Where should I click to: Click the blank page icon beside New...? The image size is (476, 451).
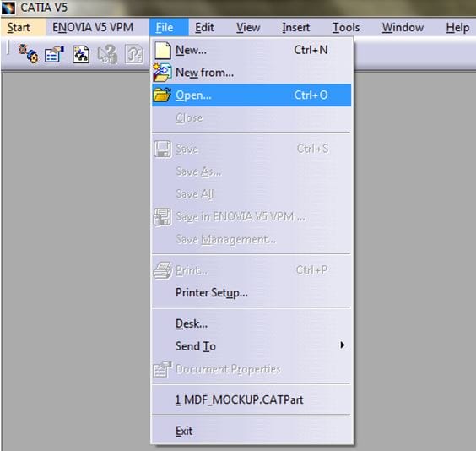162,51
